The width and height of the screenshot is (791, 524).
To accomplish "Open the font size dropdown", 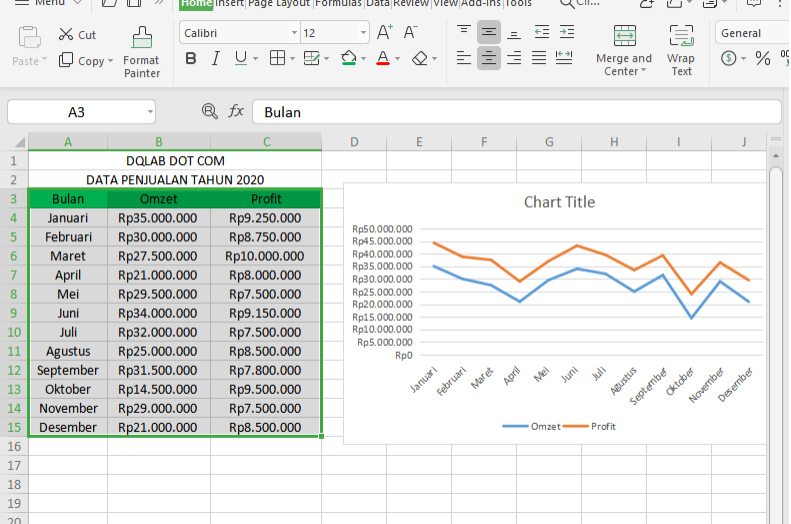I will [362, 33].
